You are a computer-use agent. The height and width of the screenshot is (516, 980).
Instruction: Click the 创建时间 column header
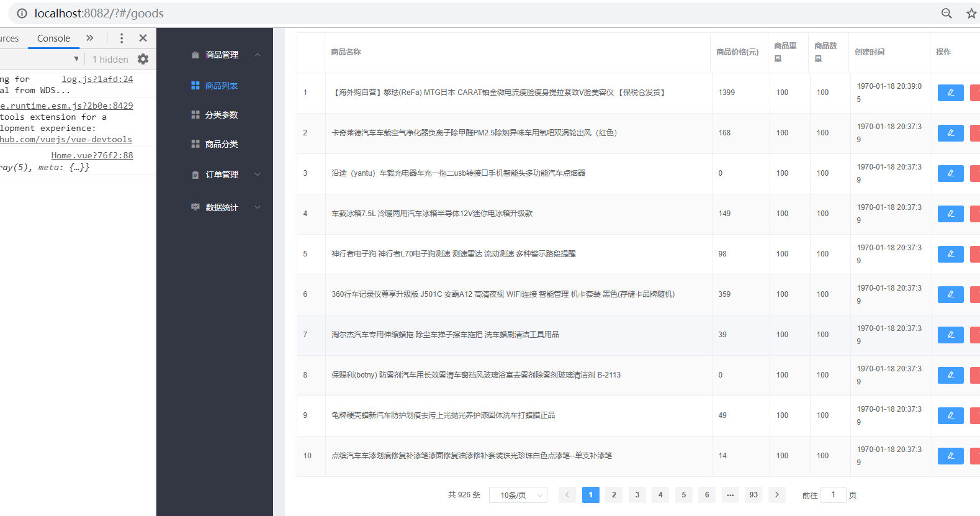870,52
